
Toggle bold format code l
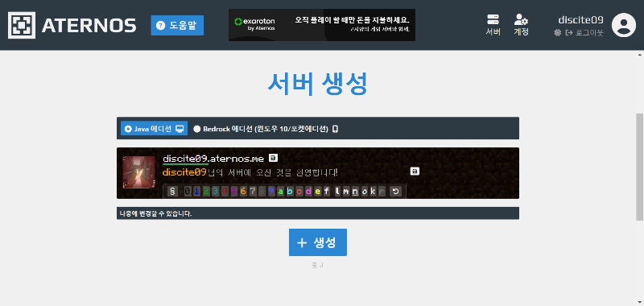[x=337, y=192]
